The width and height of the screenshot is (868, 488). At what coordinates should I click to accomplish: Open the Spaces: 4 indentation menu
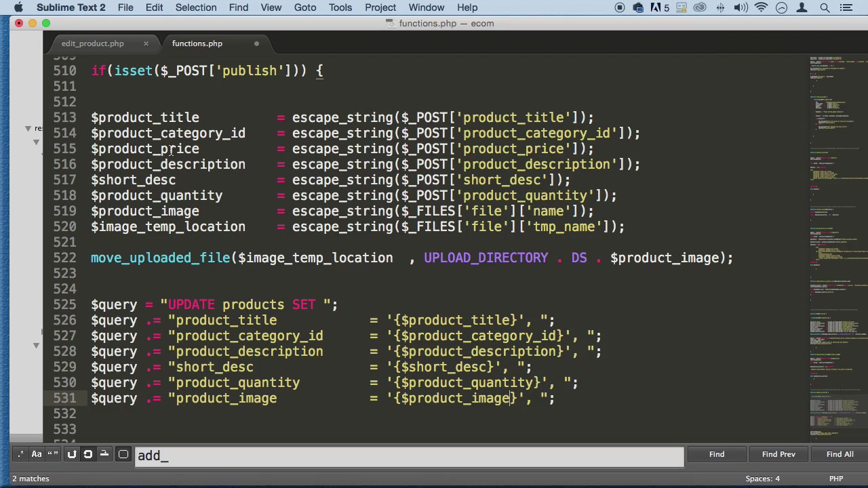click(x=762, y=479)
